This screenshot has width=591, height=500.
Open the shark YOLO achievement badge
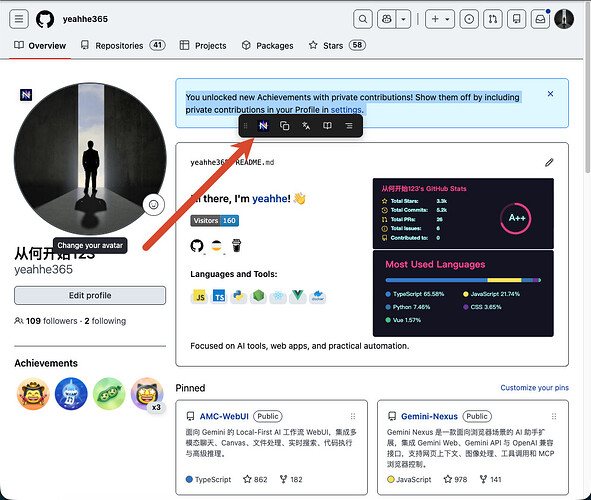(x=71, y=394)
